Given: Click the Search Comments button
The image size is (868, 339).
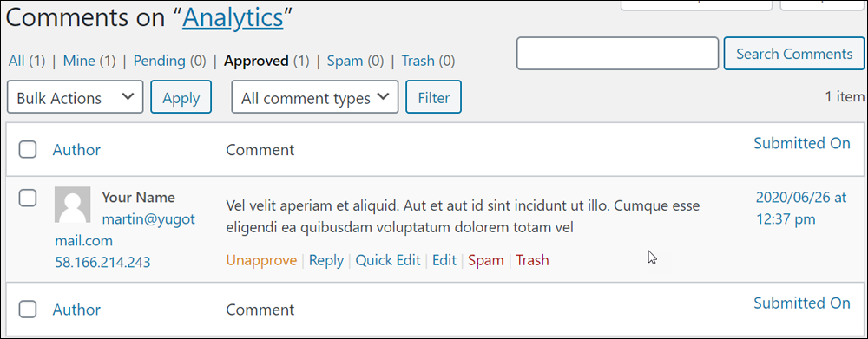Looking at the screenshot, I should coord(794,54).
